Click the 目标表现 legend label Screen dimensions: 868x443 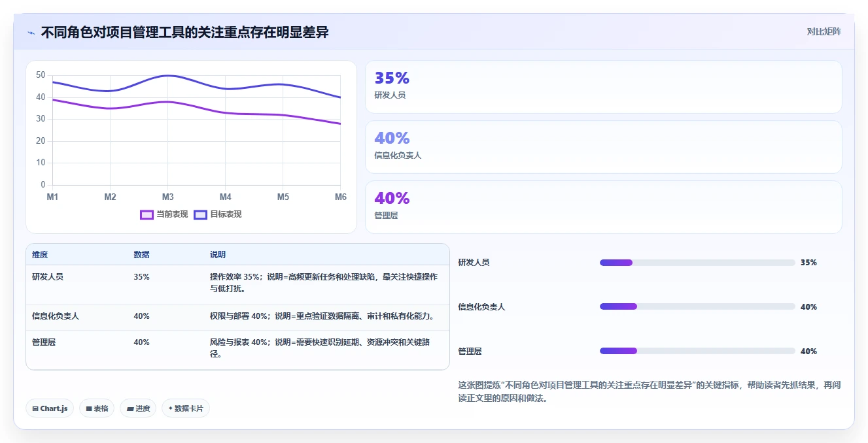click(x=226, y=214)
